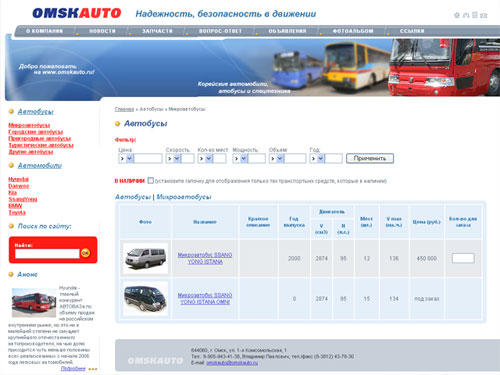This screenshot has height=375, width=500.
Task: Expand the Скорость comparison dropdown
Action: (x=177, y=158)
